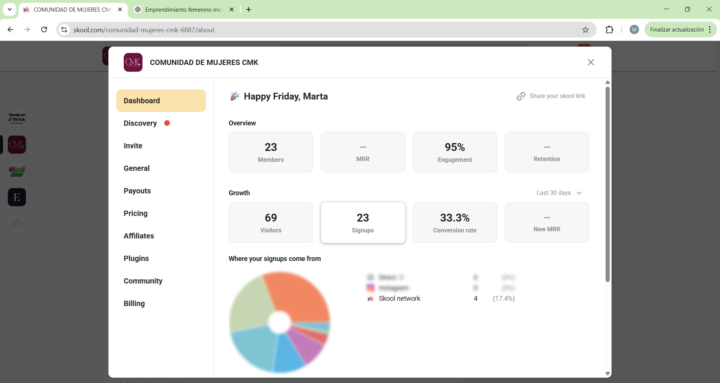Click the Skool network legend row
The image size is (720, 383).
[441, 299]
